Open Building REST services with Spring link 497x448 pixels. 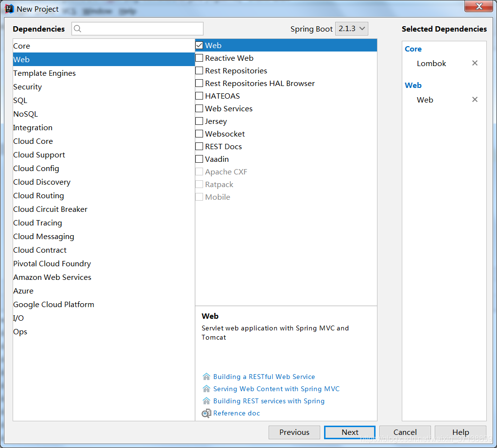[269, 401]
